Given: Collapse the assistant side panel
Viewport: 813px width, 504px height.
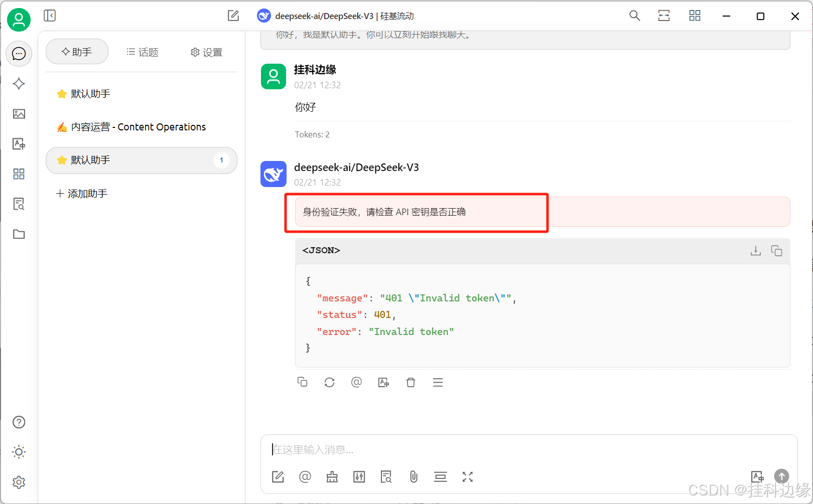Looking at the screenshot, I should (50, 16).
